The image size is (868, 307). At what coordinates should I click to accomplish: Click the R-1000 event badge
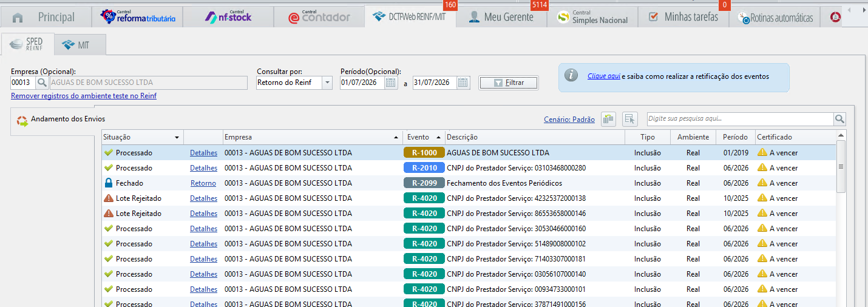[x=424, y=153]
